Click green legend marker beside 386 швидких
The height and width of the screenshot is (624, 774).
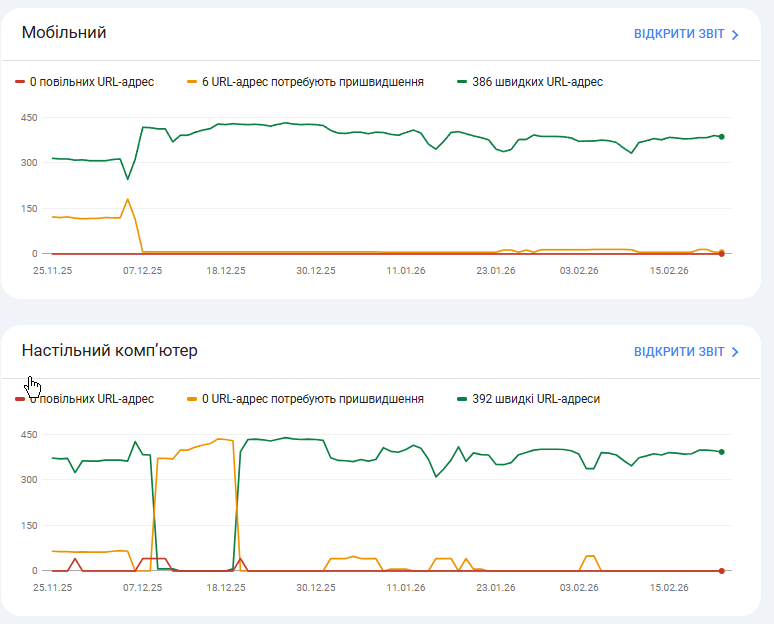(462, 82)
